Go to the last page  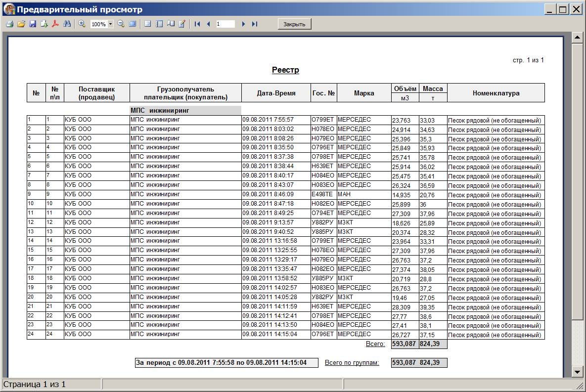255,24
